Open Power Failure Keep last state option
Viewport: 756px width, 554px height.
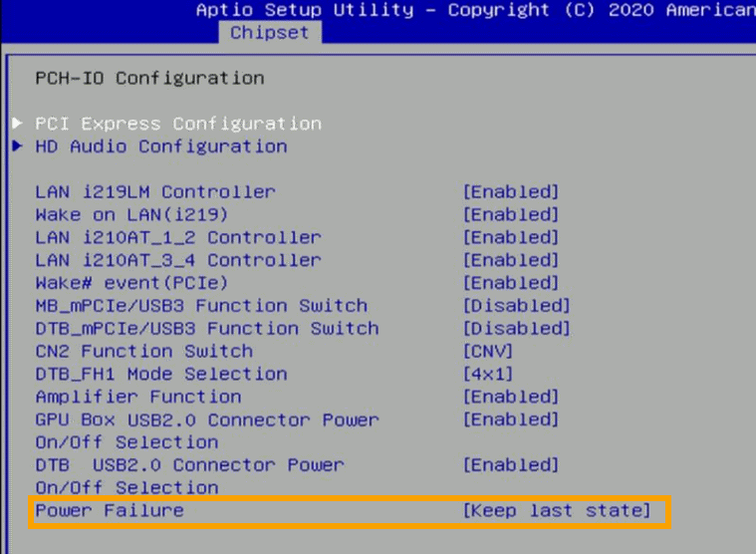[557, 510]
